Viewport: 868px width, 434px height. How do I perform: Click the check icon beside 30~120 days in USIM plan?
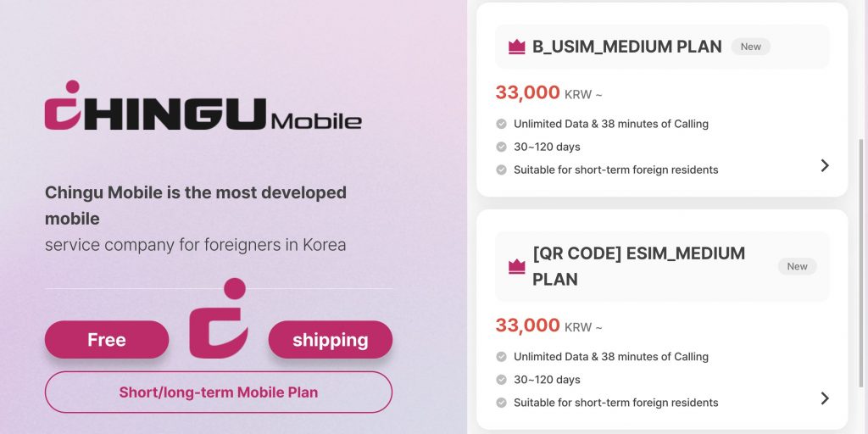502,147
